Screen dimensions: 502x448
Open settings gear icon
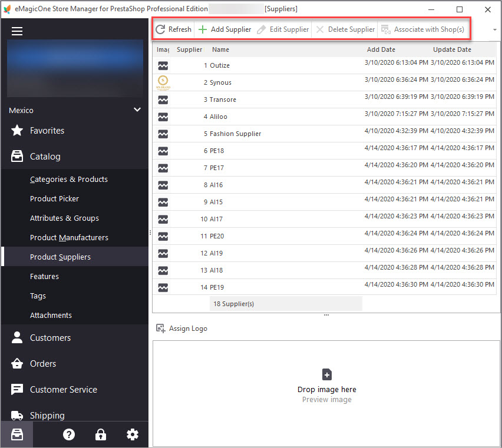click(132, 434)
